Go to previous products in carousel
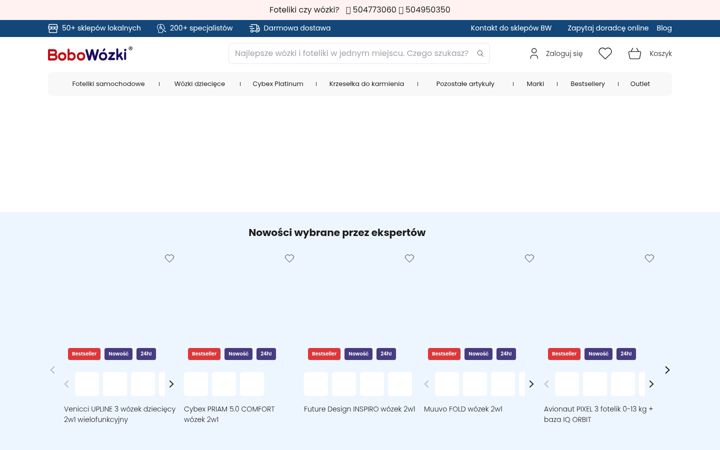720x450 pixels. click(x=52, y=370)
